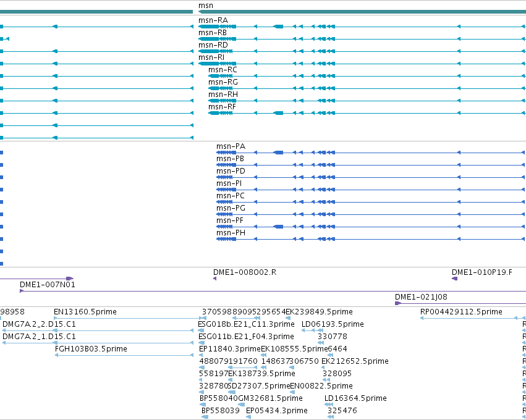The width and height of the screenshot is (526, 420).
Task: Click the ESG011b.E21_F04.3prime label
Action: click(x=246, y=337)
